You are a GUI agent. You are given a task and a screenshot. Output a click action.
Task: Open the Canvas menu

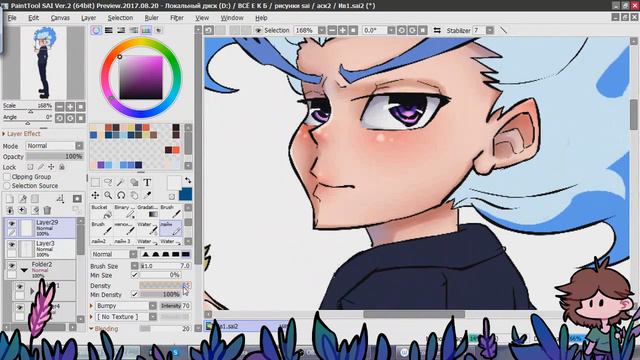point(60,18)
